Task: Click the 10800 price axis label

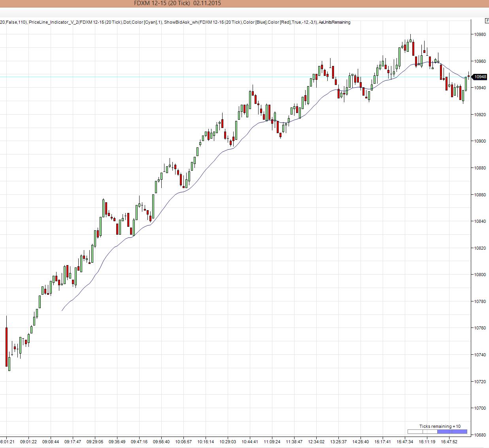Action: (480, 275)
